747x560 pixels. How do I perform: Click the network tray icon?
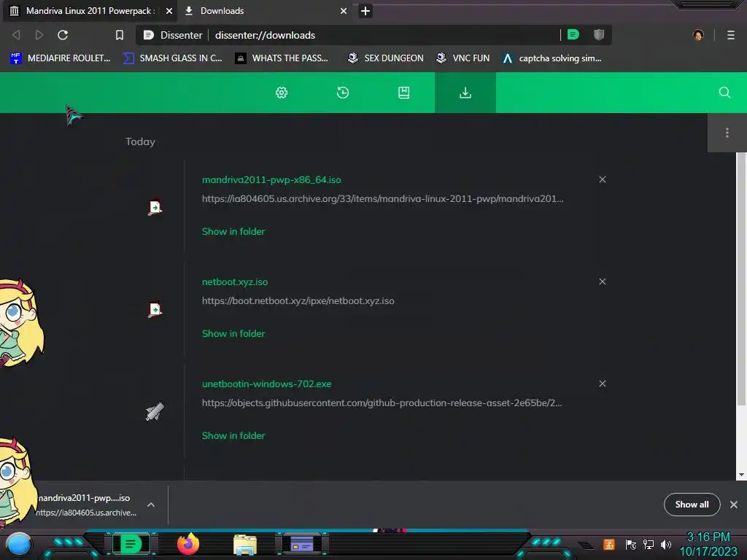click(648, 544)
